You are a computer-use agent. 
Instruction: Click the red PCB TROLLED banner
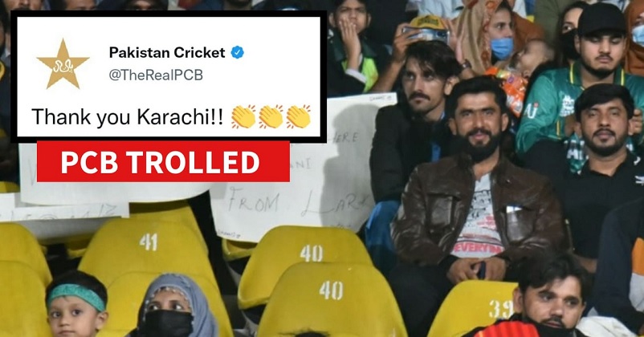pos(163,161)
